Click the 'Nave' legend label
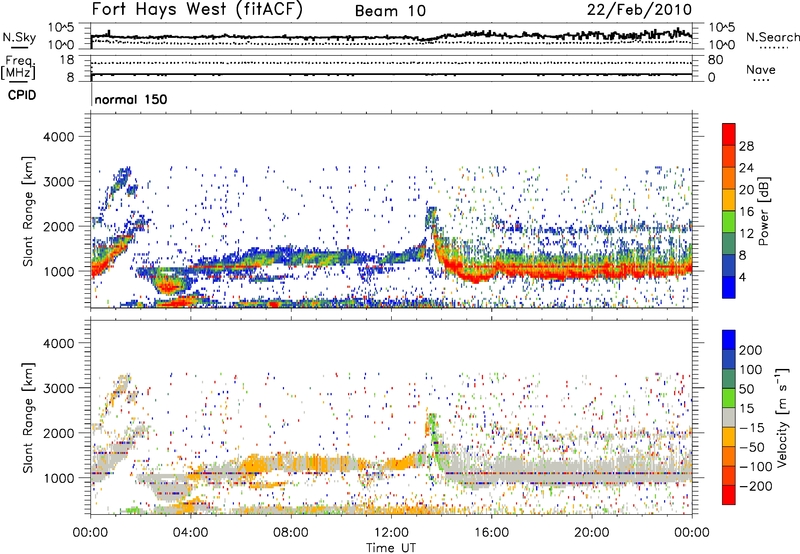 (x=761, y=70)
